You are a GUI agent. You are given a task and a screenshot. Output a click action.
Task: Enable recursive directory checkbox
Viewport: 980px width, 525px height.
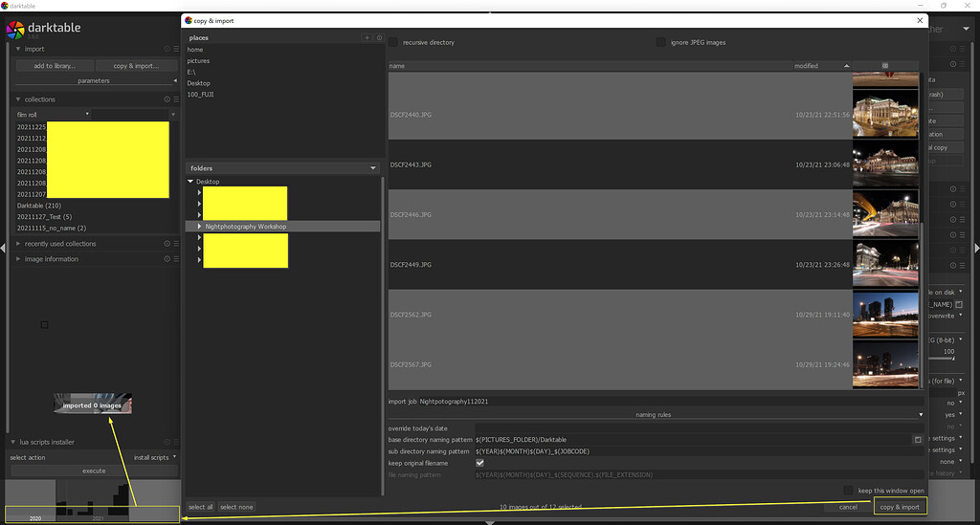pos(393,42)
